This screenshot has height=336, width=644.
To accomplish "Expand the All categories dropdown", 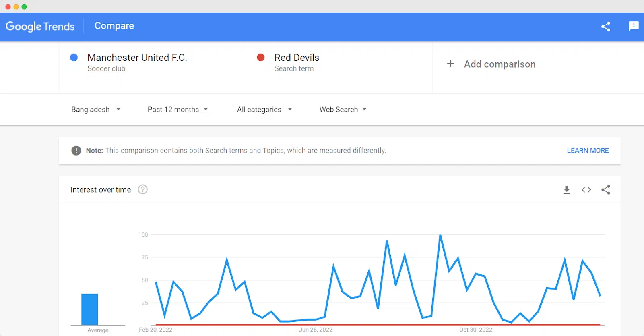I will click(x=264, y=109).
